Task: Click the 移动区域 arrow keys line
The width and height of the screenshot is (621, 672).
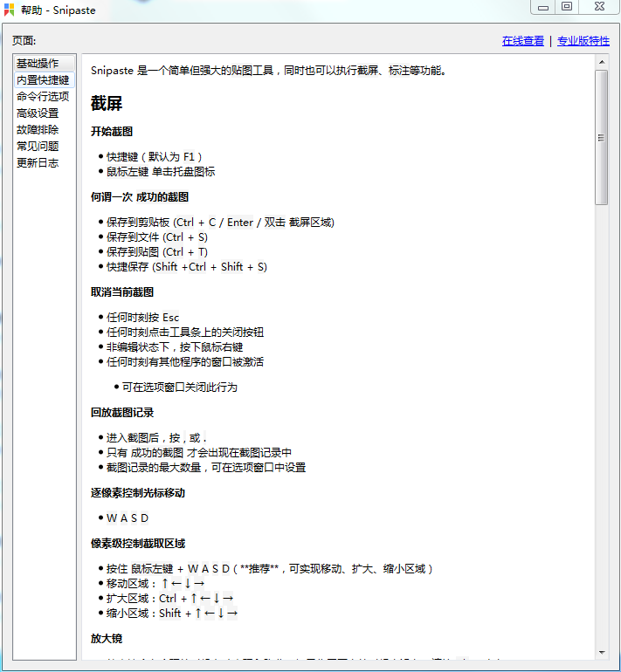Action: point(155,584)
